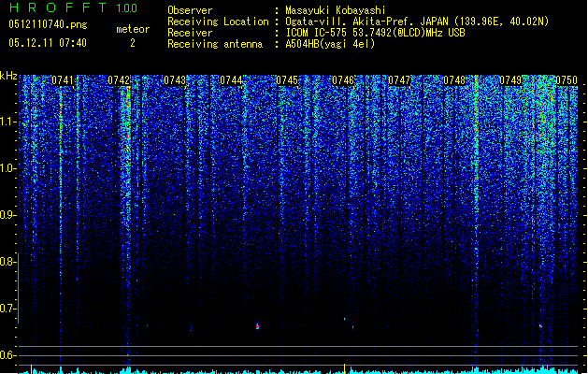The height and width of the screenshot is (374, 588).
Task: Click the 0746 time marker
Action: pyautogui.click(x=343, y=80)
